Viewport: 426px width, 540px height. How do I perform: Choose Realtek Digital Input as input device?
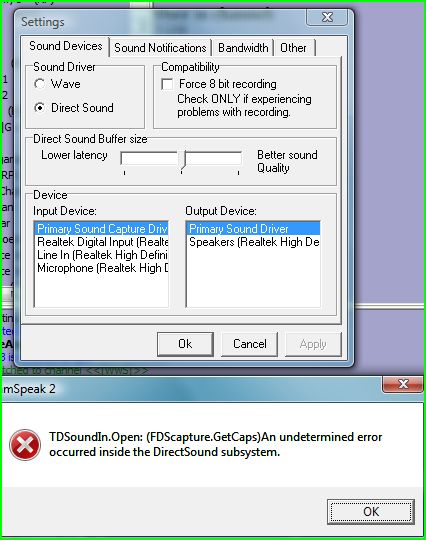(101, 242)
